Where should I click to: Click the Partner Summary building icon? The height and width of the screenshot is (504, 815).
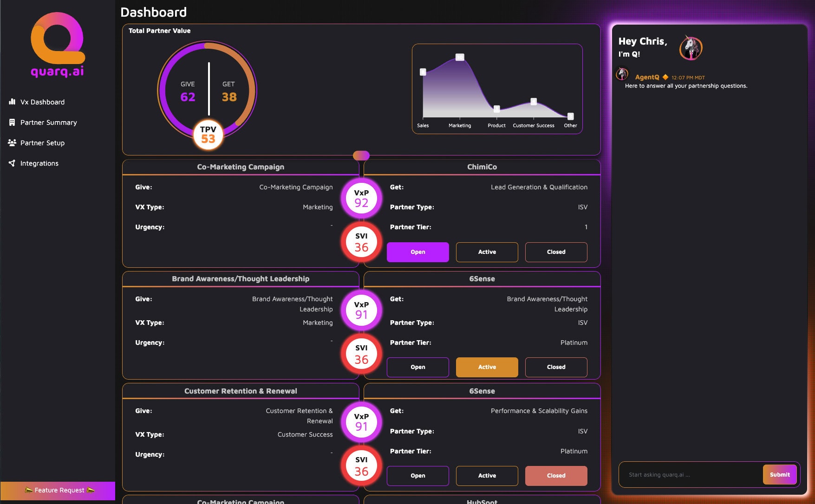[x=12, y=123]
